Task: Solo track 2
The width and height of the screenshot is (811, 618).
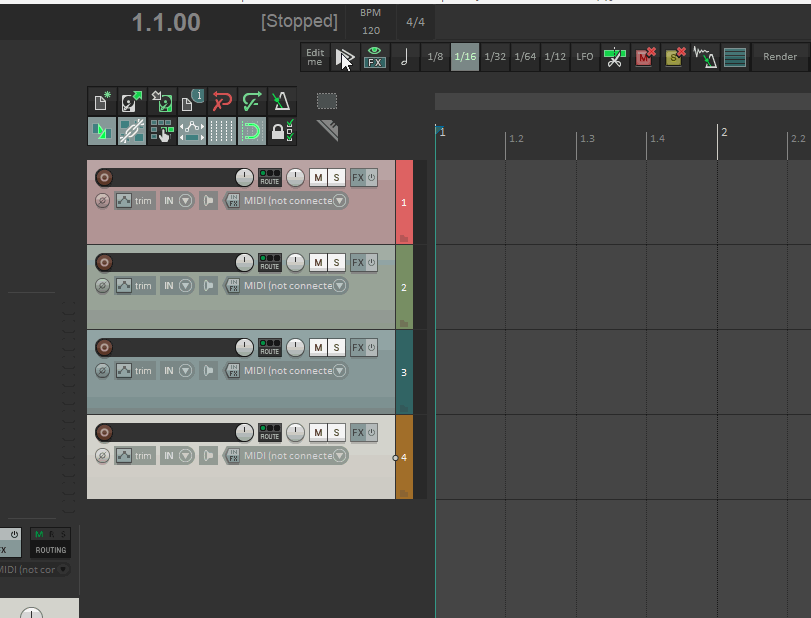Action: point(337,263)
